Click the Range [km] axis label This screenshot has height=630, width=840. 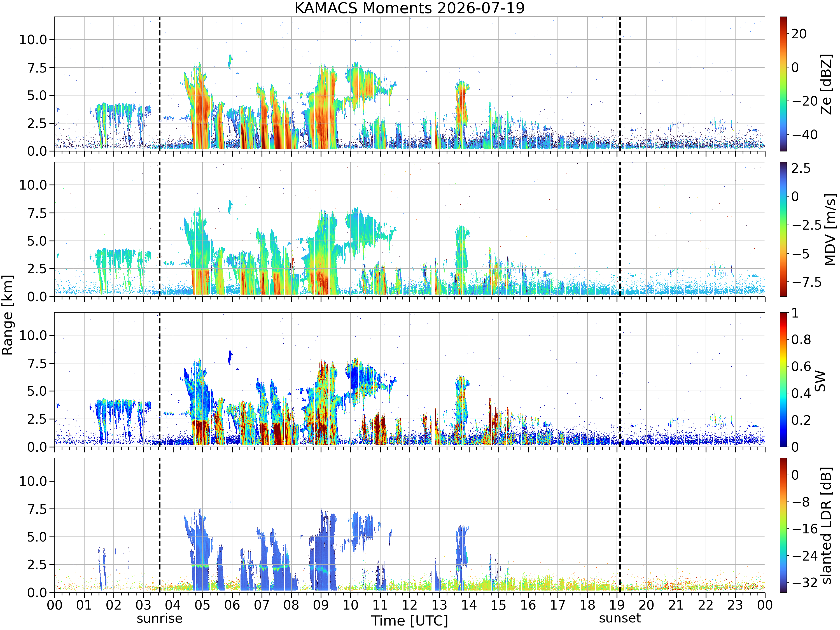click(7, 315)
